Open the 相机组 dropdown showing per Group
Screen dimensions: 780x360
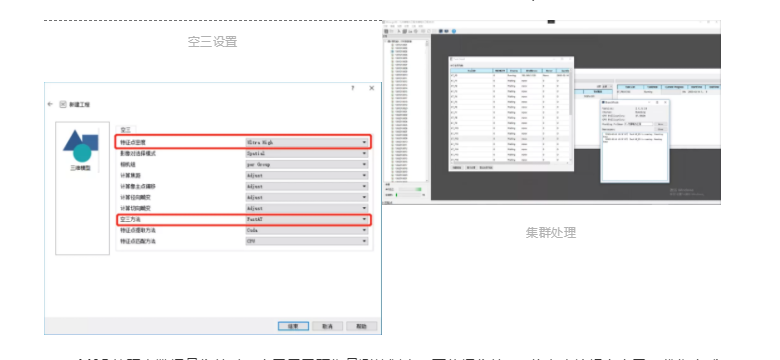(x=307, y=165)
